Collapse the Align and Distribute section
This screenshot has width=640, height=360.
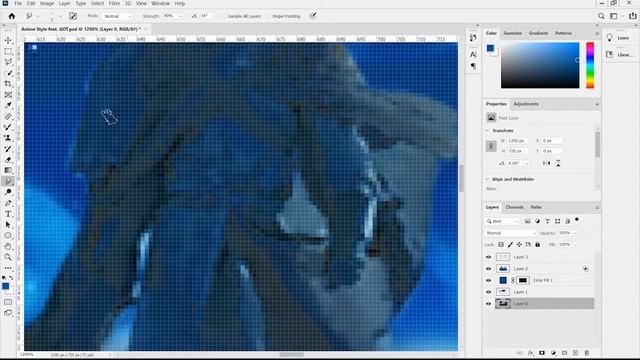coord(487,179)
